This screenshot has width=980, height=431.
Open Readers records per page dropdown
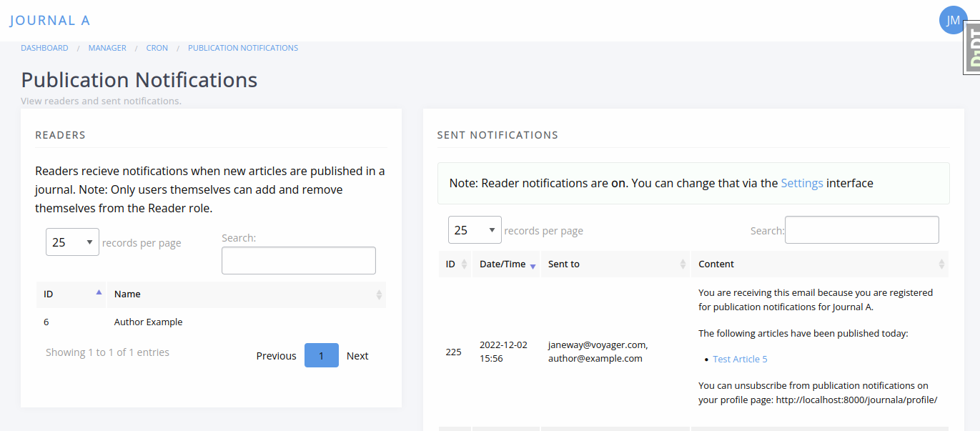coord(72,242)
